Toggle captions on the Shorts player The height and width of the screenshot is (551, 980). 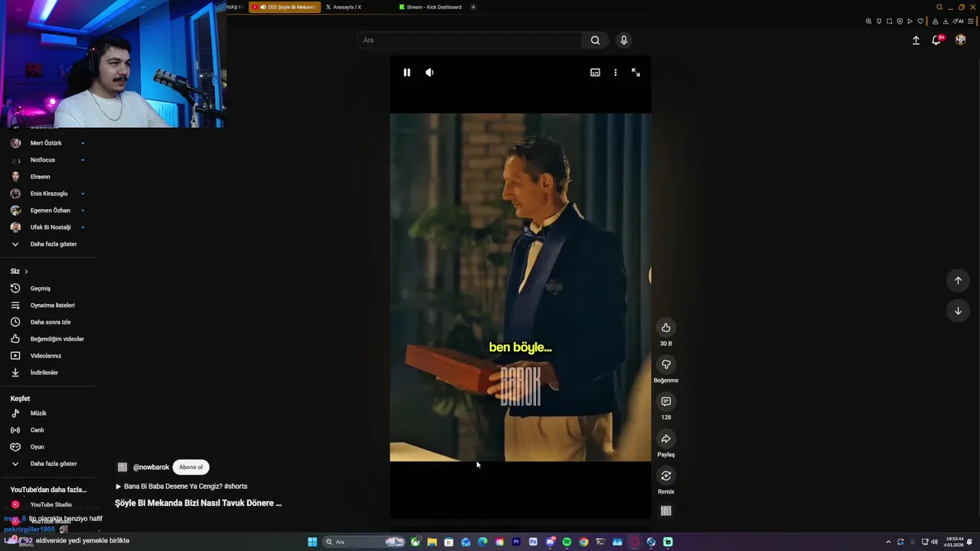coord(595,73)
